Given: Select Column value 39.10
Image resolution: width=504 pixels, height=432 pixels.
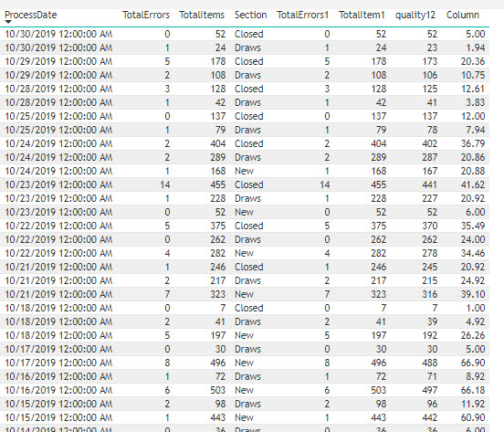Looking at the screenshot, I should (x=473, y=294).
